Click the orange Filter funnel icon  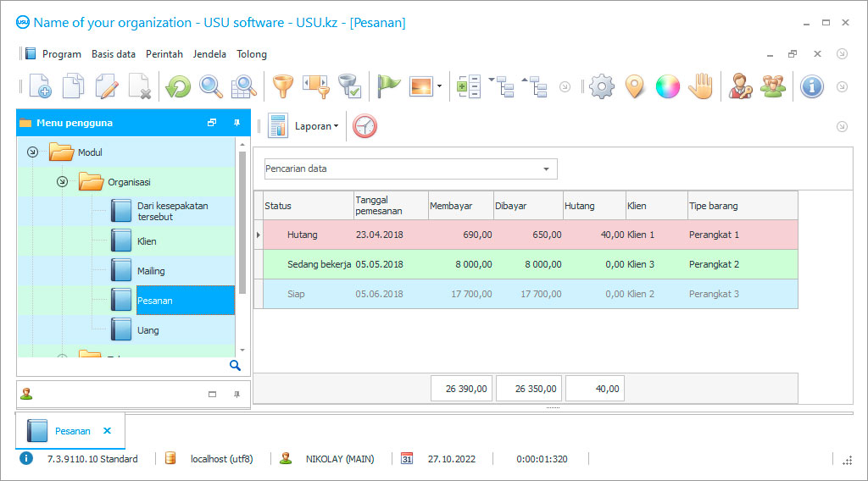click(283, 87)
